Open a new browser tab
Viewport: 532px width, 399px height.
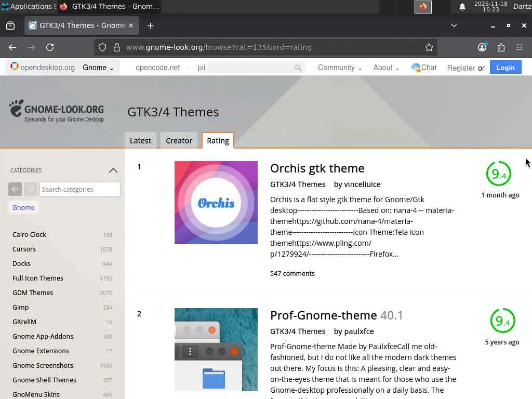tap(150, 26)
